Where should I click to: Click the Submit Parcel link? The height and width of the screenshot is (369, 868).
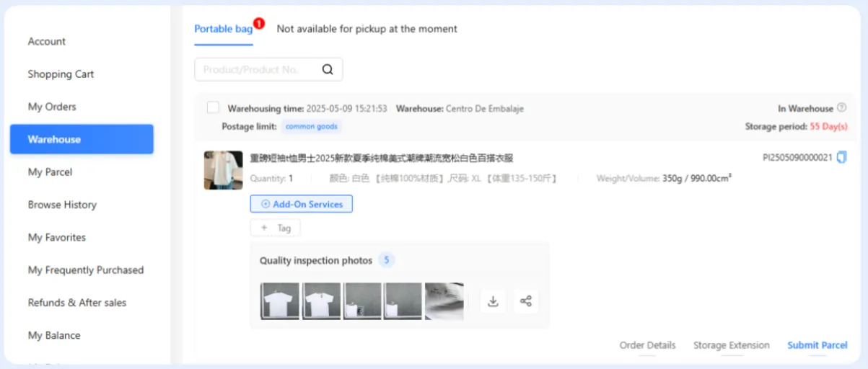point(817,345)
